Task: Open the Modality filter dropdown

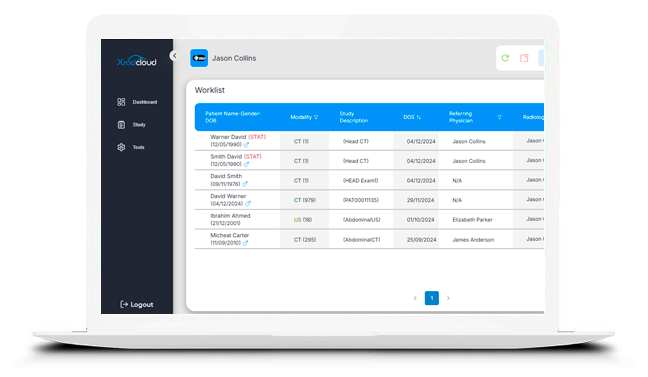Action: pyautogui.click(x=316, y=117)
